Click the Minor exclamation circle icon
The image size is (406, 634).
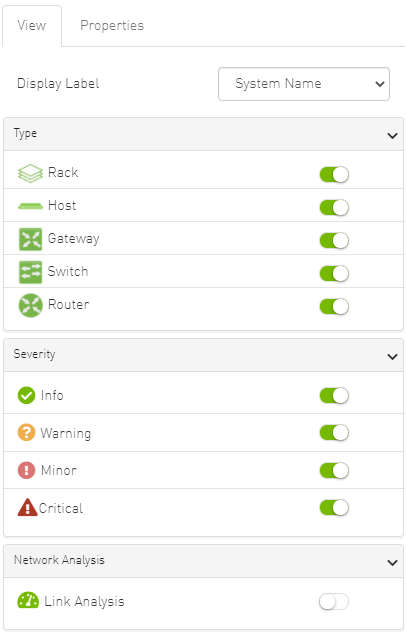point(26,470)
